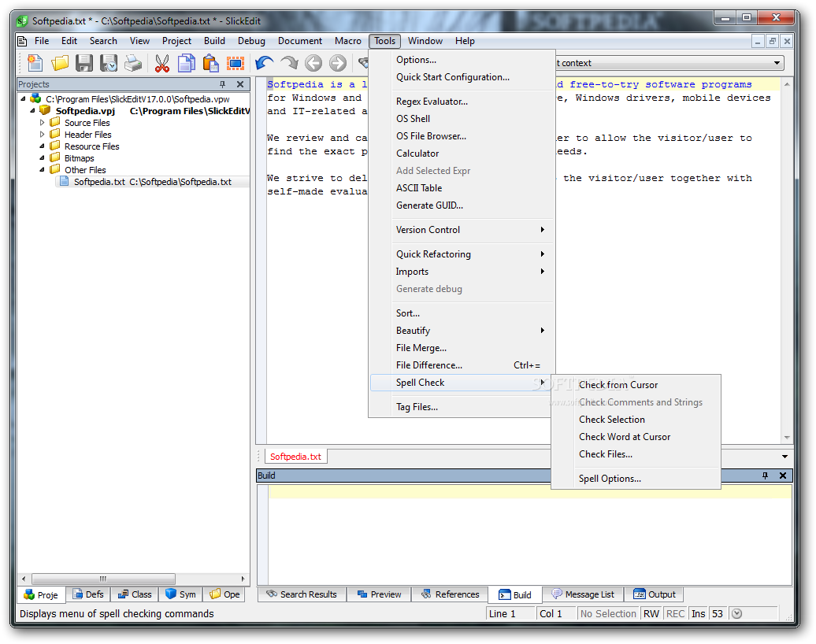The width and height of the screenshot is (816, 644).
Task: Close the Projects panel
Action: [240, 84]
